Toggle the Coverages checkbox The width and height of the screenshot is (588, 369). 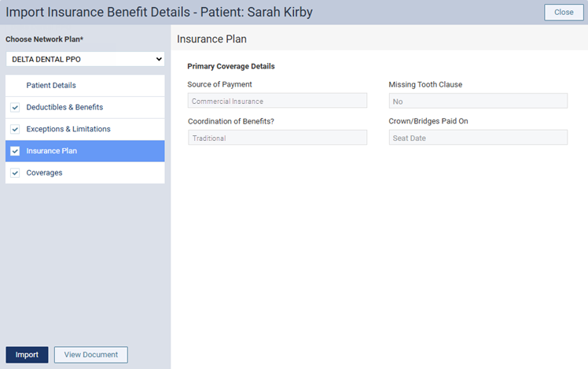15,173
